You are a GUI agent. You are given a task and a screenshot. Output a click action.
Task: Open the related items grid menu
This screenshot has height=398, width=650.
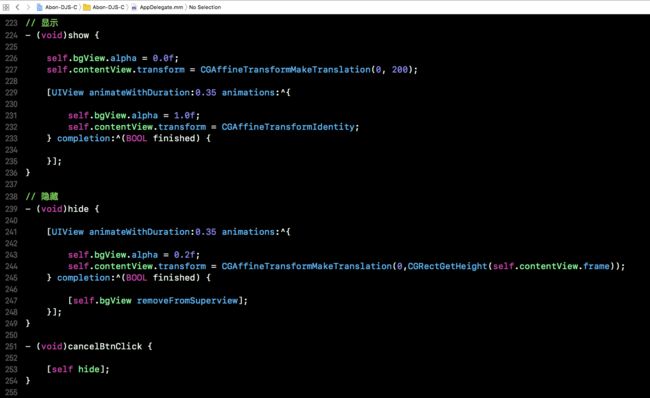click(x=6, y=7)
